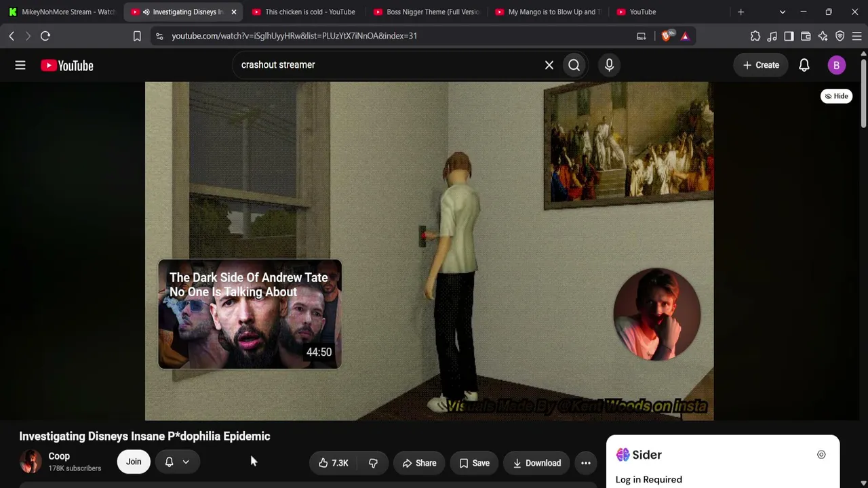Go to YouTube home via the logo

[67, 65]
